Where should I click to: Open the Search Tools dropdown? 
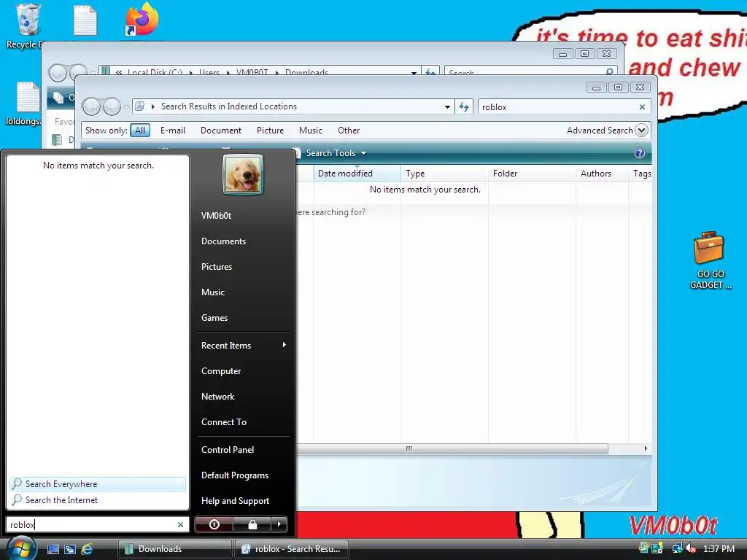336,153
